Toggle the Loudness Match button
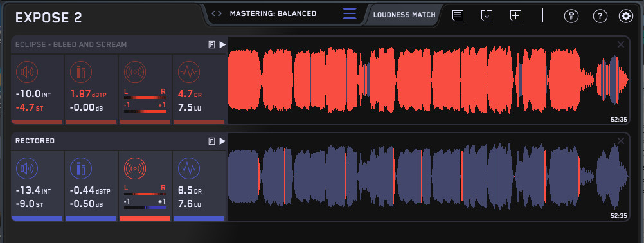The image size is (644, 243). tap(404, 15)
